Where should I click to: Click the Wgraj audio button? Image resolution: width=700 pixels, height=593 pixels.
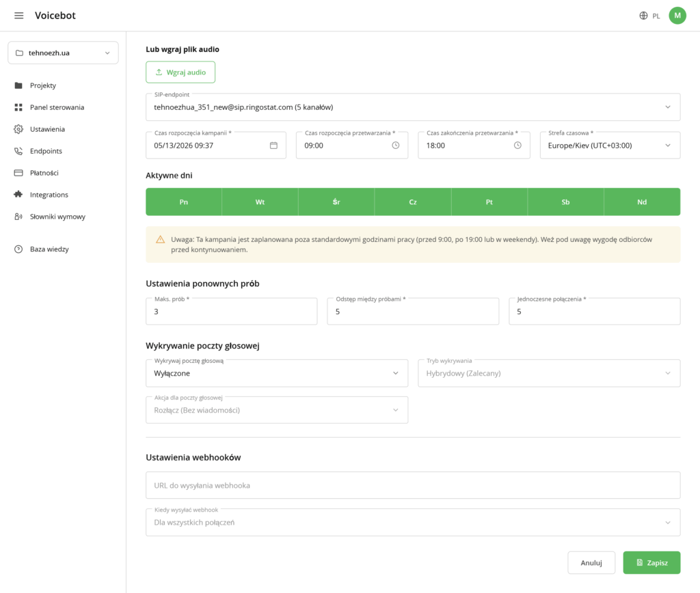pyautogui.click(x=180, y=72)
